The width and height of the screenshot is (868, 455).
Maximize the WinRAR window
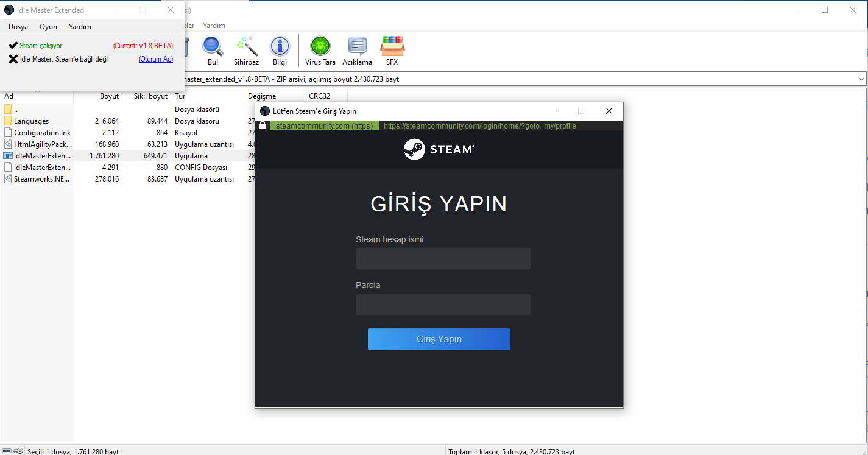pos(825,10)
